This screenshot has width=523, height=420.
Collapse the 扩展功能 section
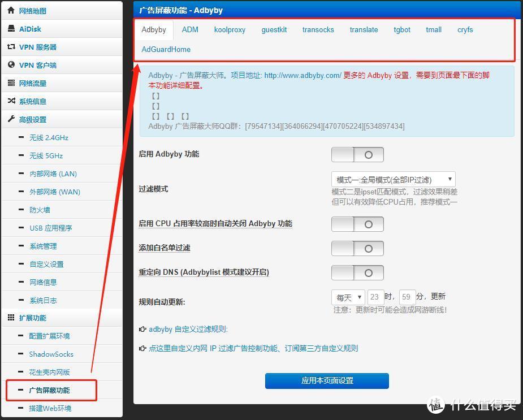[32, 318]
